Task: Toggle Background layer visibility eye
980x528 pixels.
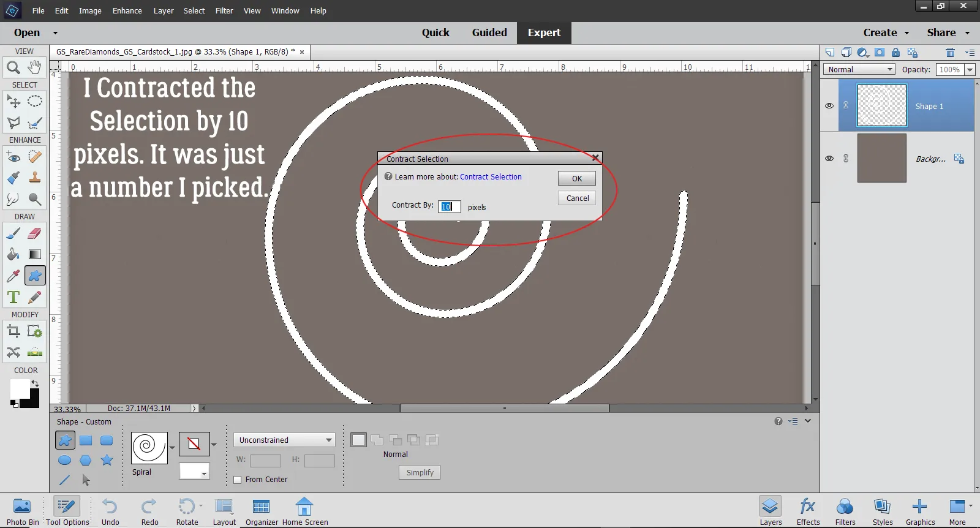Action: tap(829, 159)
